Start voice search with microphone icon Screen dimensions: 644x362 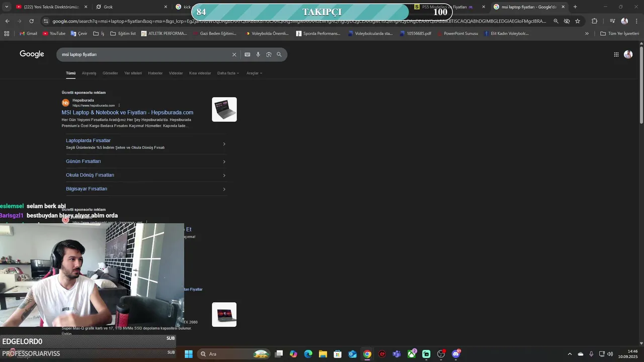tap(258, 54)
